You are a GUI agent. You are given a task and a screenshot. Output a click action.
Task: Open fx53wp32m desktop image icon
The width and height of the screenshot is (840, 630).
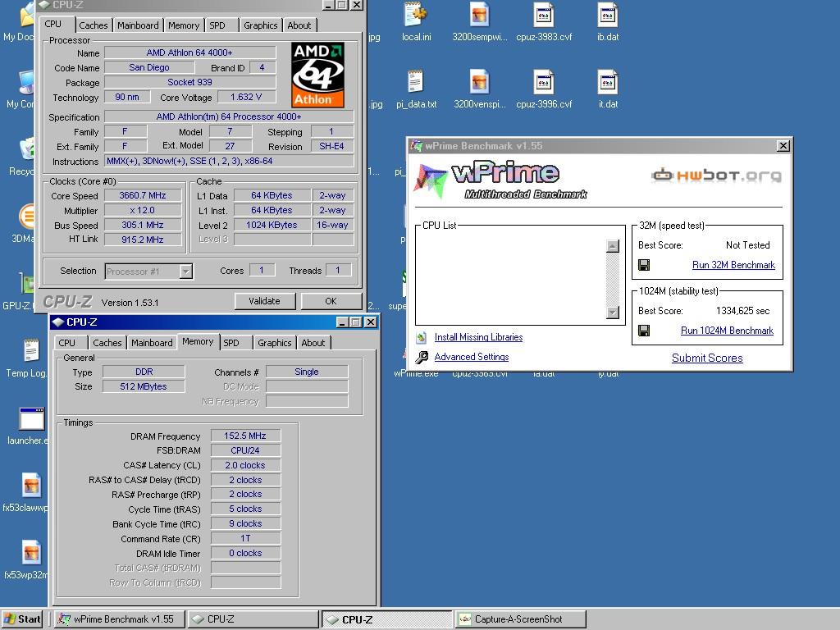click(x=31, y=552)
